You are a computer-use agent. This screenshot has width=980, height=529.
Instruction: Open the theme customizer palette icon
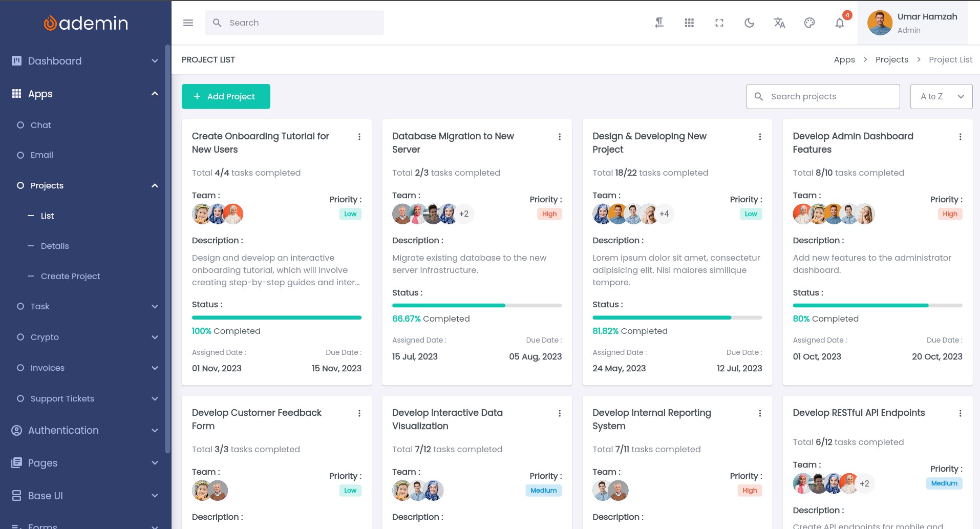(x=809, y=23)
